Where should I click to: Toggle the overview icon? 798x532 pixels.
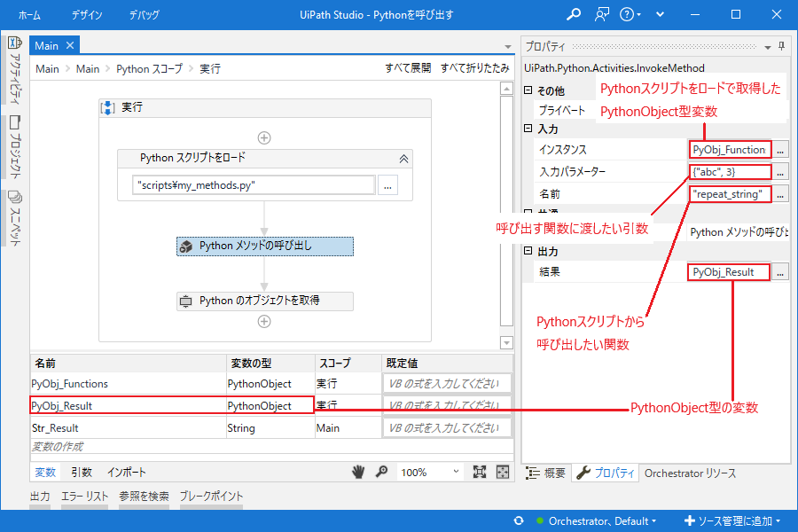[x=503, y=472]
